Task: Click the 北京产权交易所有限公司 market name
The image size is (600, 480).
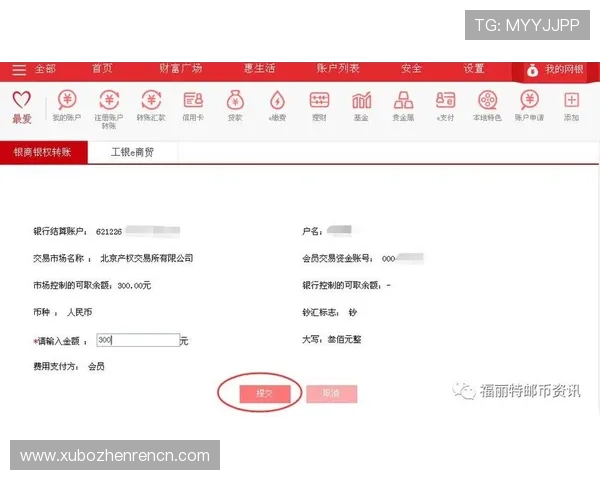Action: point(147,258)
